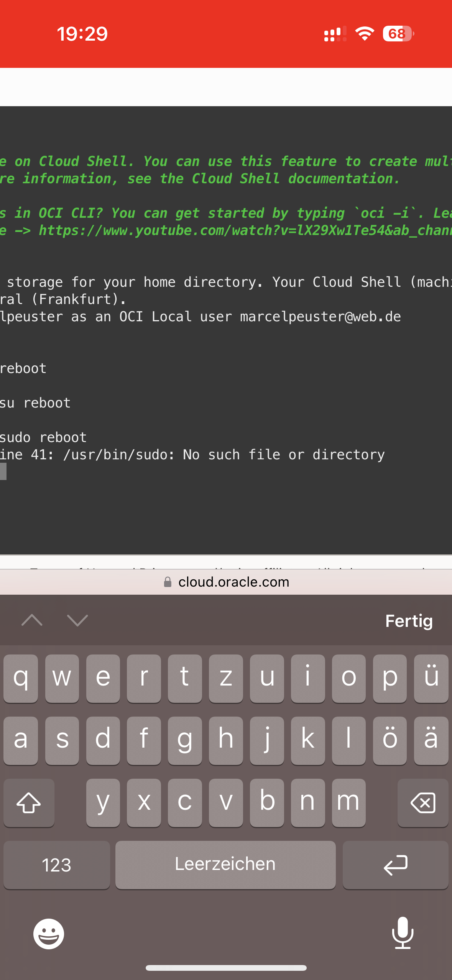Open the YouTube link in the terminal
The image size is (452, 980).
coord(245,230)
